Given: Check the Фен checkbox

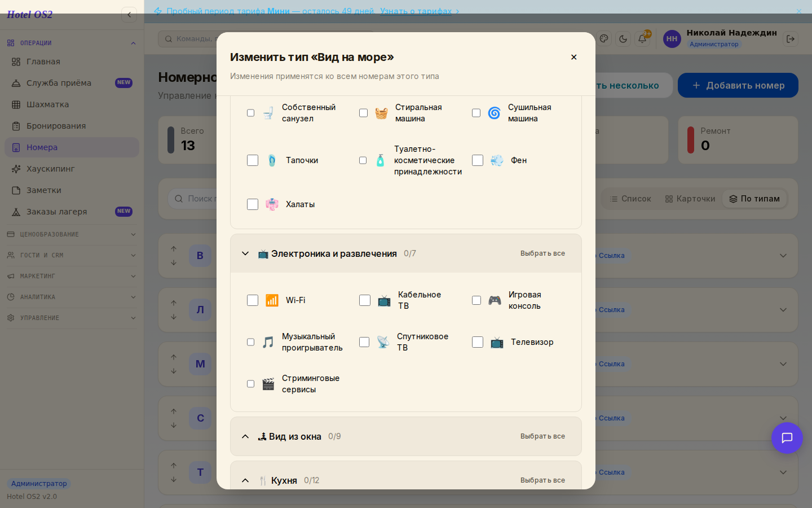Looking at the screenshot, I should [478, 160].
